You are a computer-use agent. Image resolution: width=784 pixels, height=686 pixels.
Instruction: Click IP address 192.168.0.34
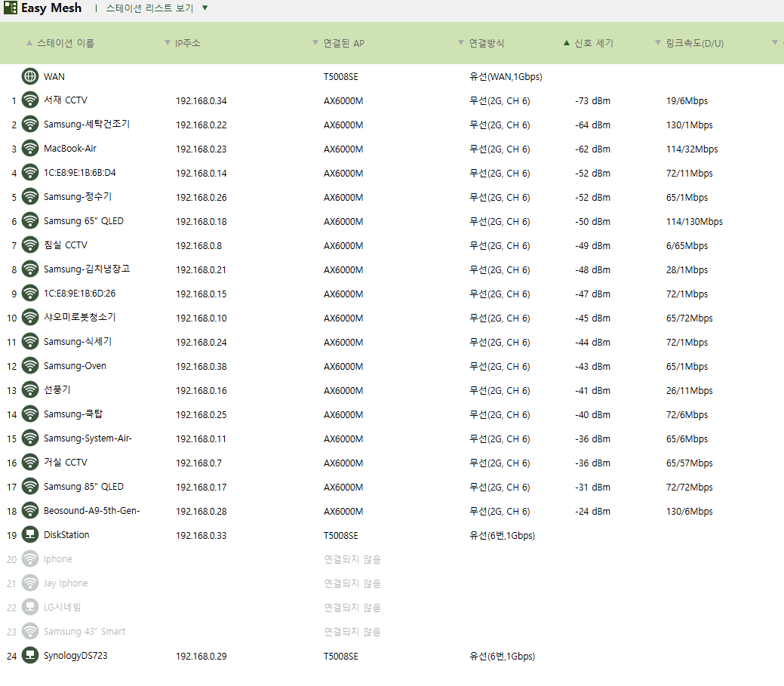(201, 101)
